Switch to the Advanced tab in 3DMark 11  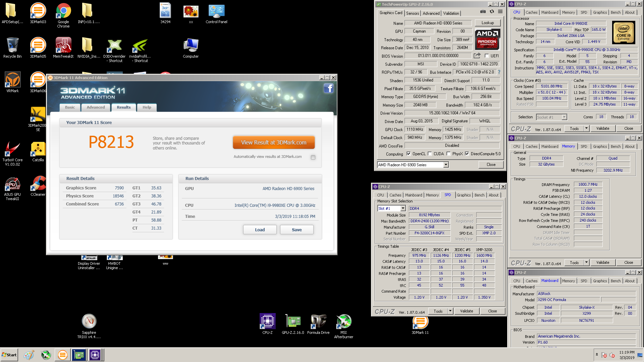point(96,107)
